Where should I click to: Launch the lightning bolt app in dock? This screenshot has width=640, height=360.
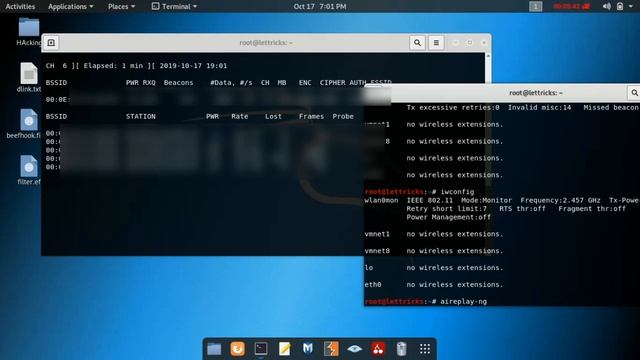pyautogui.click(x=331, y=349)
